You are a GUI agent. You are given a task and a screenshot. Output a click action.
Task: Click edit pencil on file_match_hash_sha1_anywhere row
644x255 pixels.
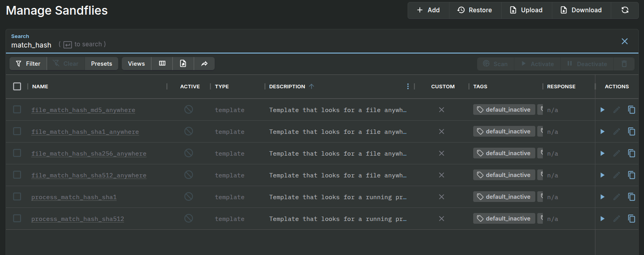[616, 131]
